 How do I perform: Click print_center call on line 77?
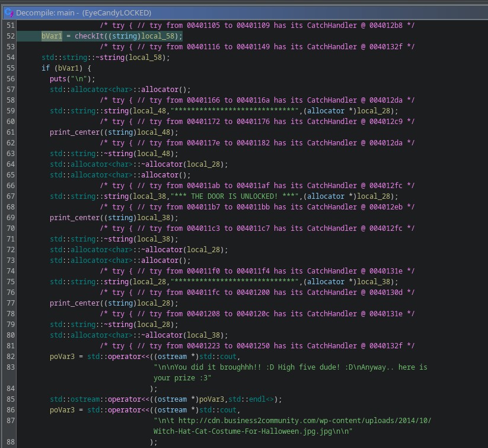(x=75, y=303)
